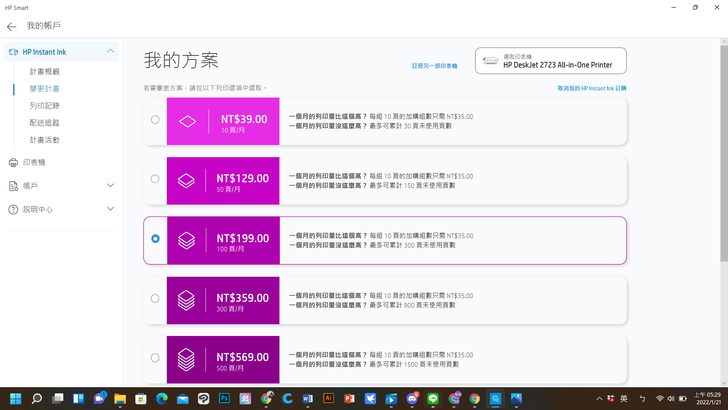Show hidden tray icons chevron

599,398
